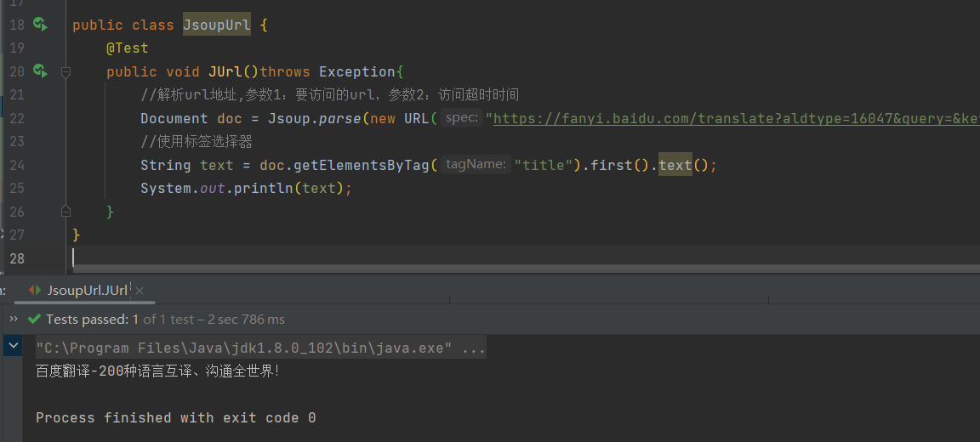Image resolution: width=980 pixels, height=442 pixels.
Task: Click the JUrl method name on line 20
Action: point(225,71)
